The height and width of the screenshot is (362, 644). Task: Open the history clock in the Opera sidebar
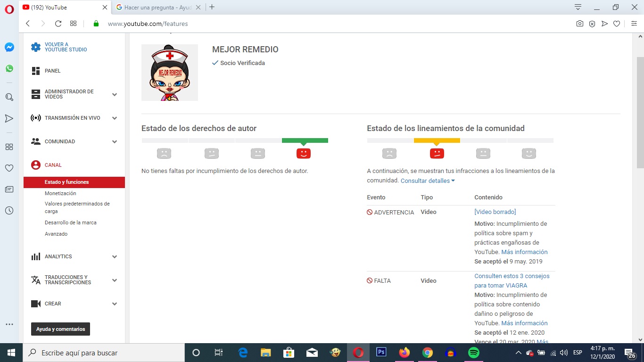pyautogui.click(x=9, y=211)
